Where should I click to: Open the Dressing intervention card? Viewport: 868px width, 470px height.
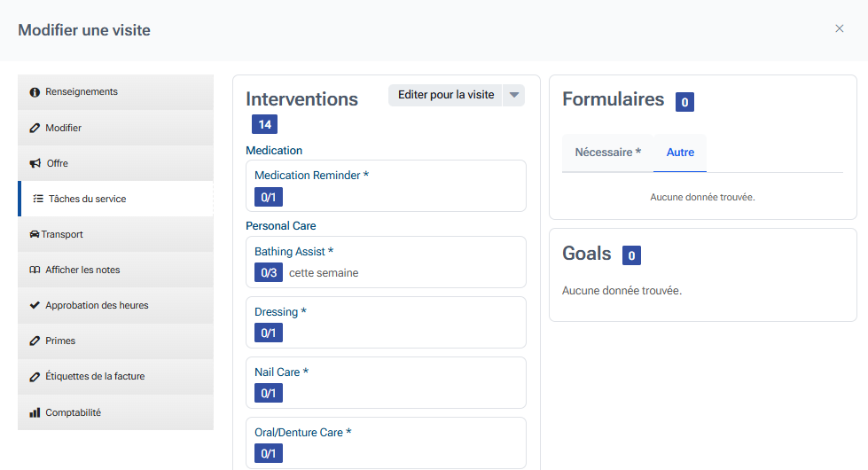386,322
